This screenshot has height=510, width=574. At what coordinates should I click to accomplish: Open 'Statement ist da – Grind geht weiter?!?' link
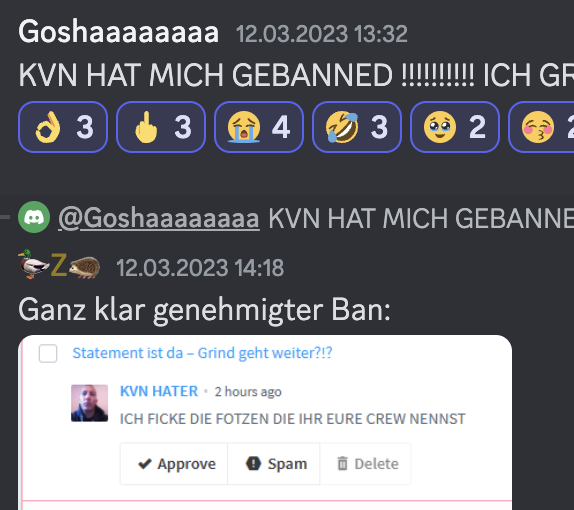(202, 353)
